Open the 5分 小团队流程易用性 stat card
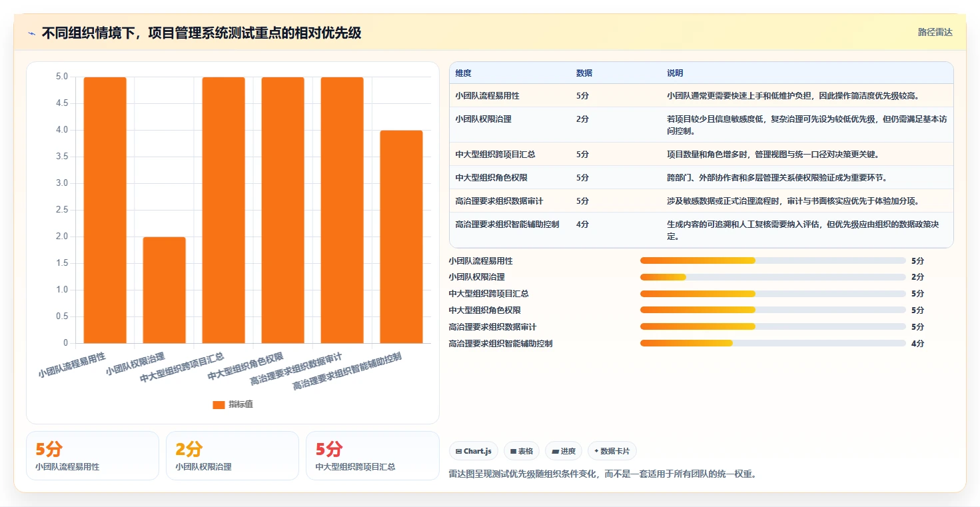Image resolution: width=980 pixels, height=507 pixels. click(93, 456)
